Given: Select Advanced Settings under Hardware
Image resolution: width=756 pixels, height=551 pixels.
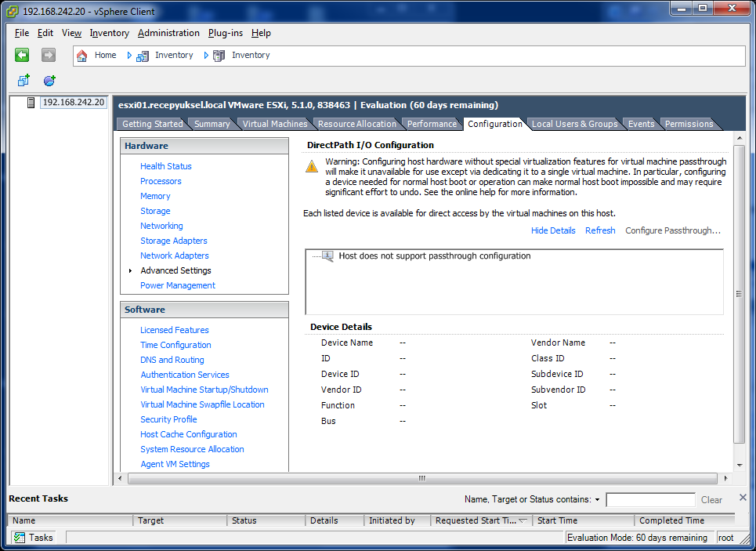Looking at the screenshot, I should pyautogui.click(x=176, y=270).
